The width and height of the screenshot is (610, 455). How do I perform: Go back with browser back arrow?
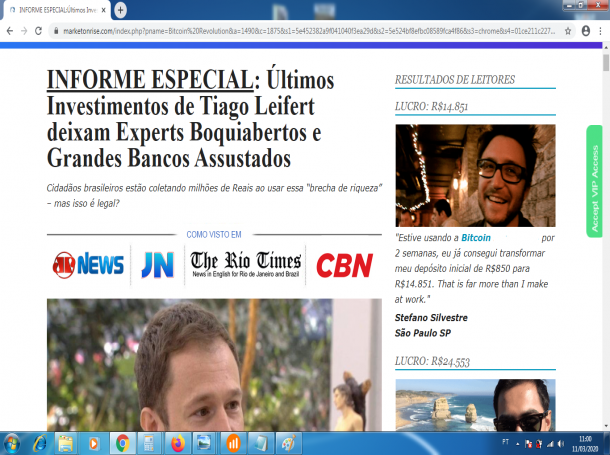pyautogui.click(x=10, y=31)
